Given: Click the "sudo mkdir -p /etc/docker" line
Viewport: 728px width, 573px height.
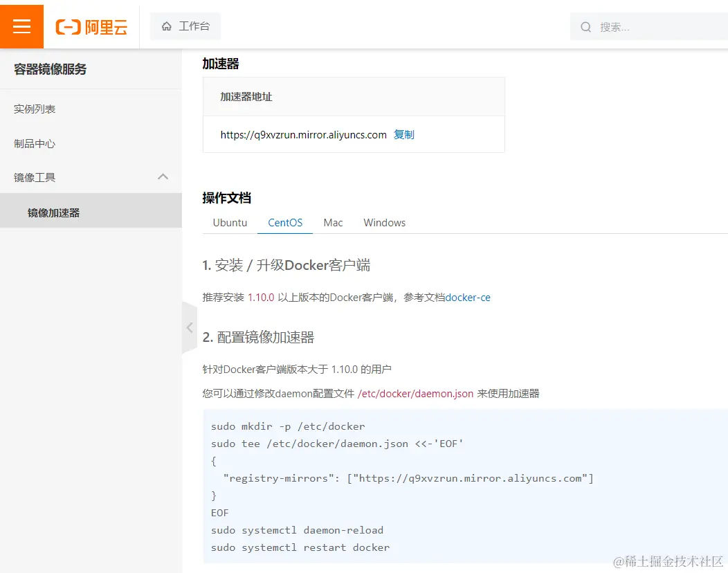Looking at the screenshot, I should [288, 426].
